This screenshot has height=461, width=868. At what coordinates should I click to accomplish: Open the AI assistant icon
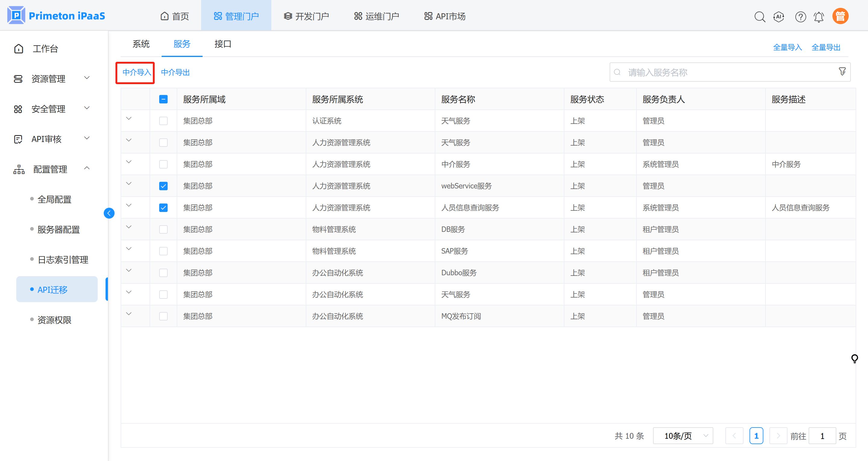779,17
